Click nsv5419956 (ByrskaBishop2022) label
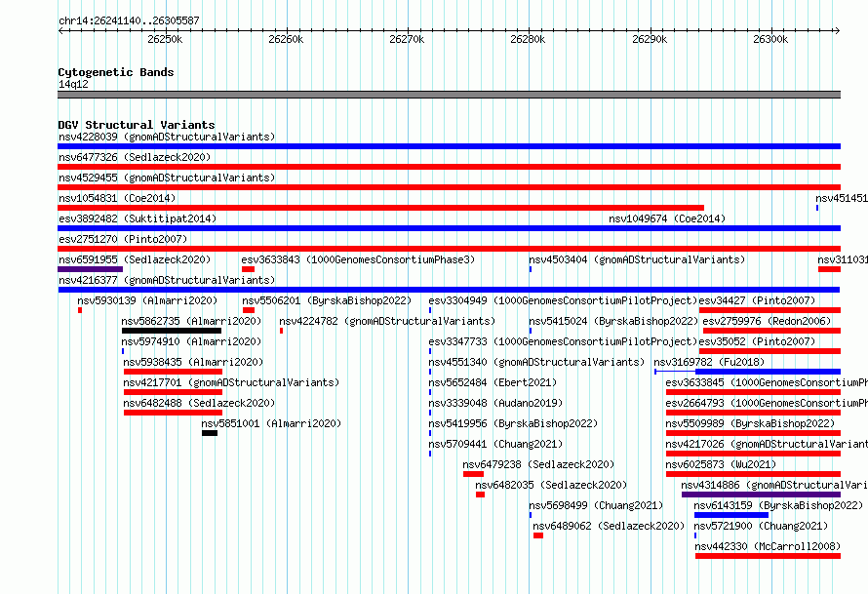Viewport: 868px width, 594px height. tap(513, 423)
